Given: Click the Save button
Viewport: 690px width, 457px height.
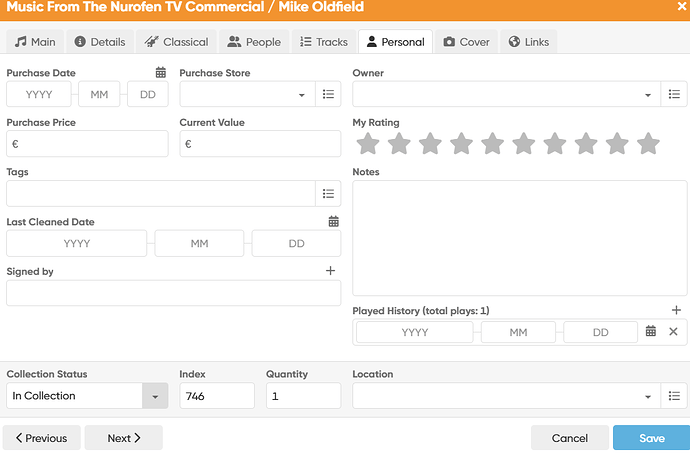Looking at the screenshot, I should coord(651,438).
